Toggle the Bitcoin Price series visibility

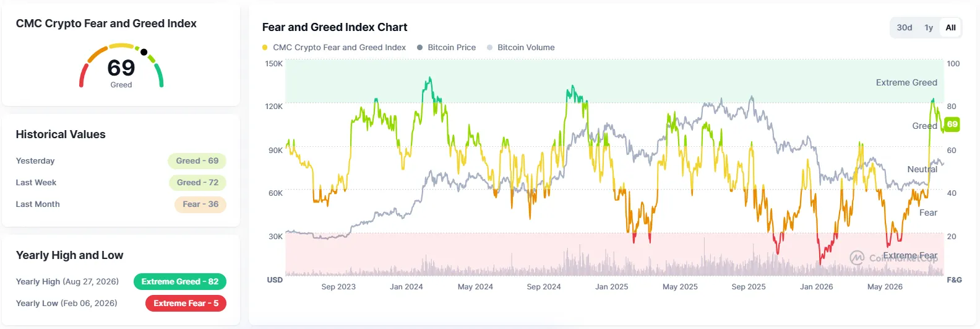point(447,48)
